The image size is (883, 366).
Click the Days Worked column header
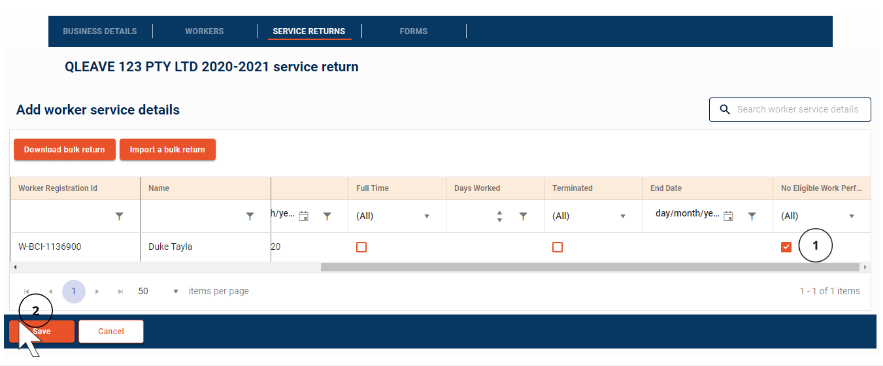[x=496, y=188]
